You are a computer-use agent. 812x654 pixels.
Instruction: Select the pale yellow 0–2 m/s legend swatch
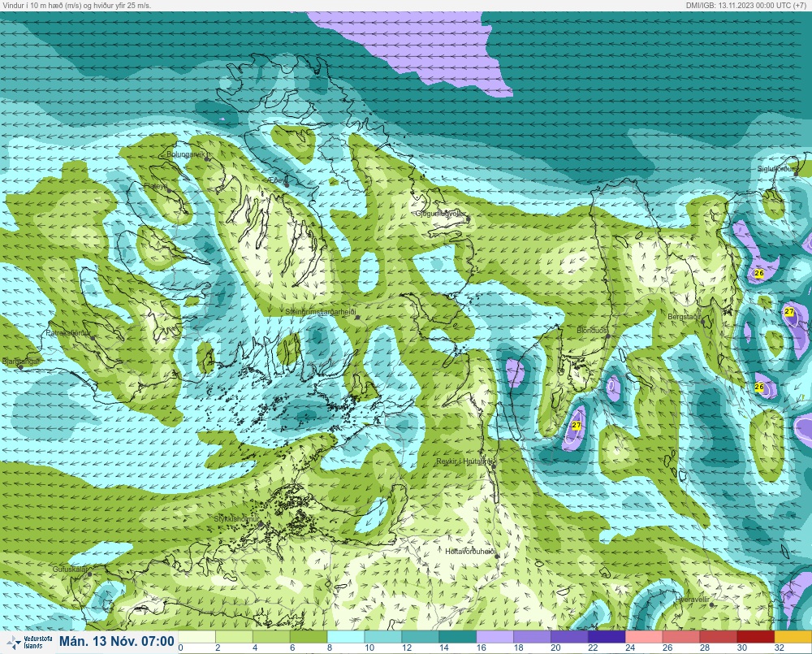[x=197, y=636]
